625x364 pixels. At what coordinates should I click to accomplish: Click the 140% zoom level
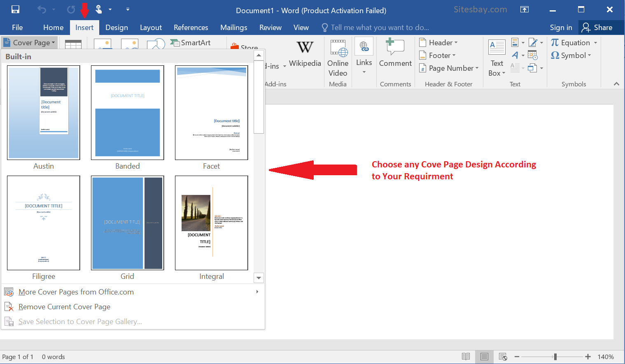[606, 357]
